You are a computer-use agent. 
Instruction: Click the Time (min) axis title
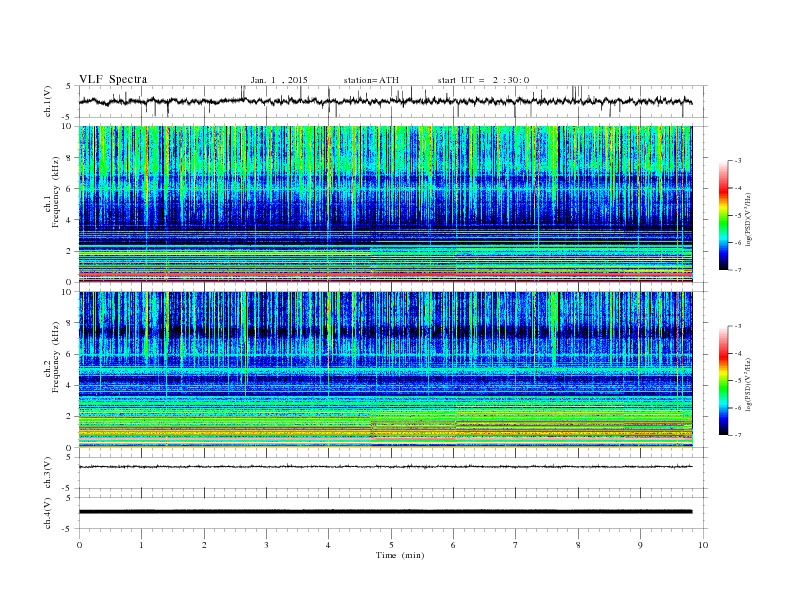[x=400, y=555]
